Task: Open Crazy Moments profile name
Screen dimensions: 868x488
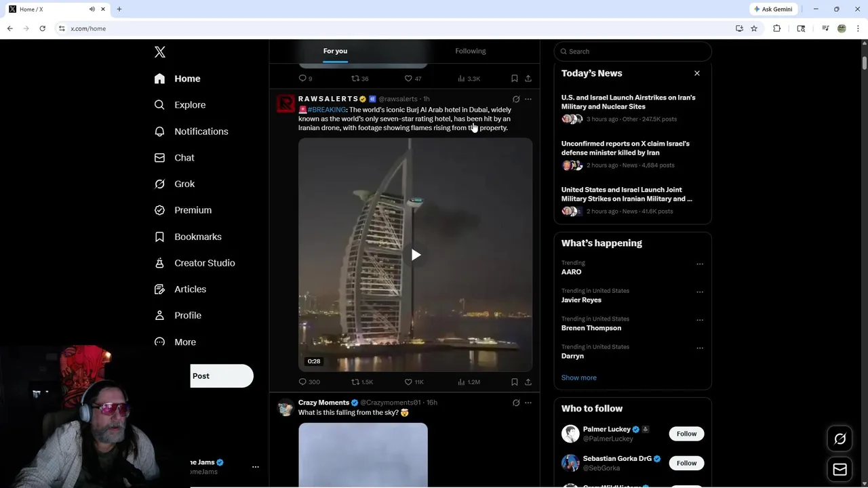Action: tap(323, 403)
